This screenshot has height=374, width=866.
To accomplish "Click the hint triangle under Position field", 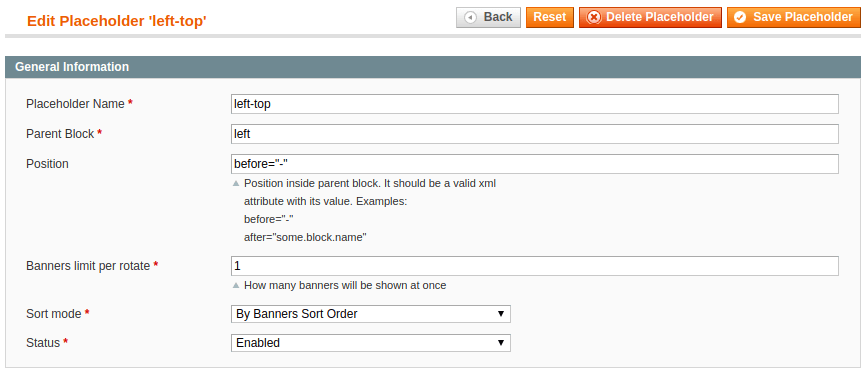I will pos(236,183).
